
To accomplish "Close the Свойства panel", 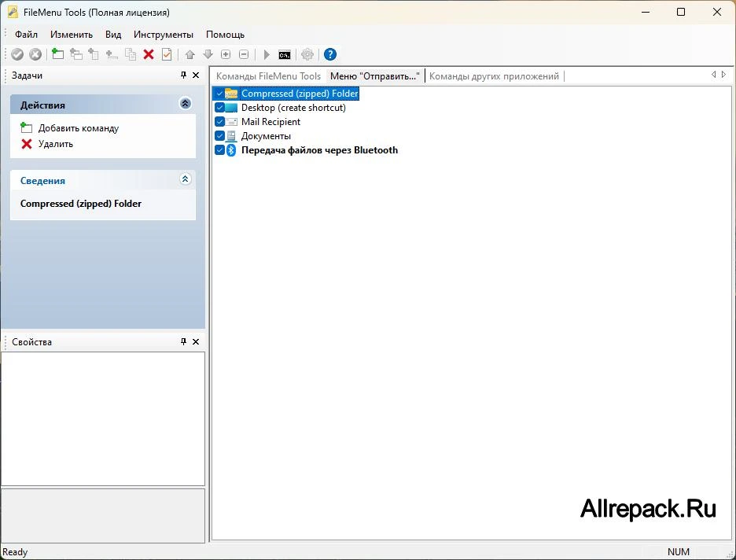I will click(x=197, y=341).
